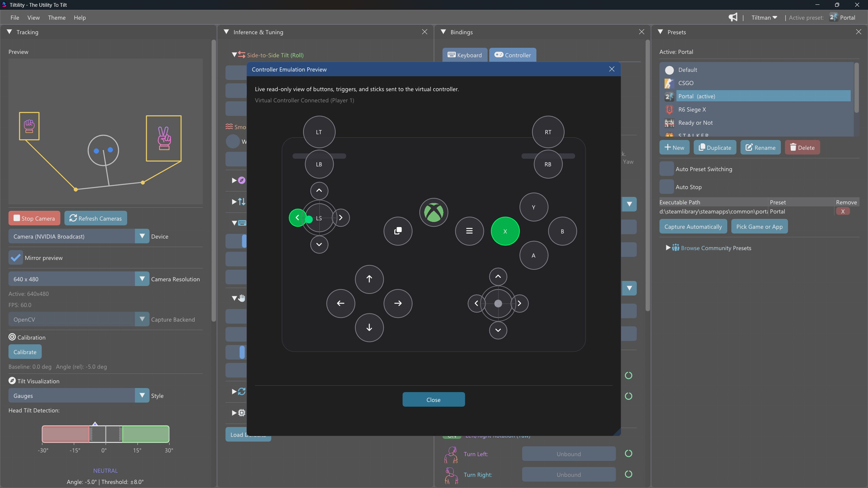Collapse Side-to-Side Tilt (Roll) section
This screenshot has width=868, height=488.
tap(234, 55)
